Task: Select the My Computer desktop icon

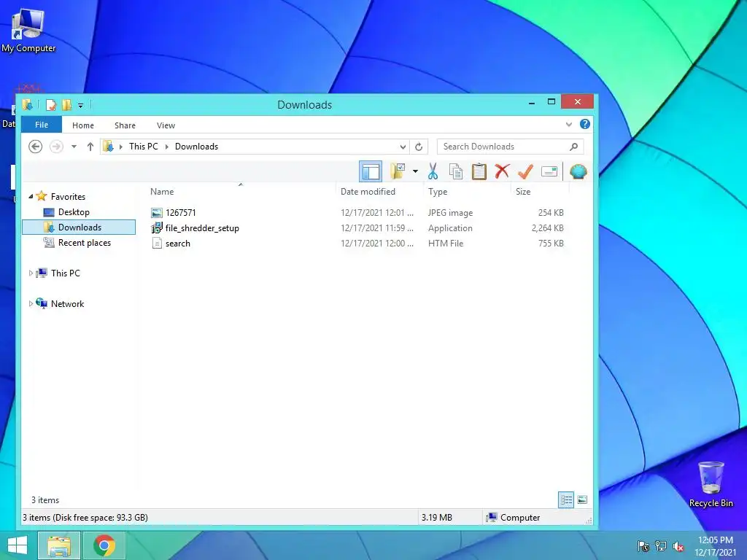Action: [28, 29]
